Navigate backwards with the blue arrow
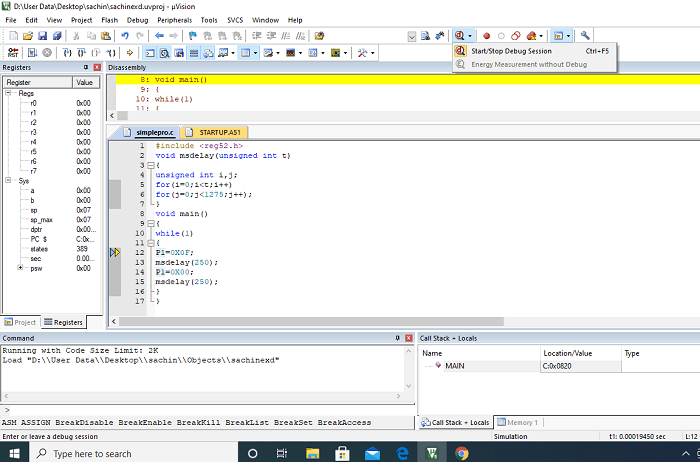This screenshot has height=462, width=700. pyautogui.click(x=159, y=36)
